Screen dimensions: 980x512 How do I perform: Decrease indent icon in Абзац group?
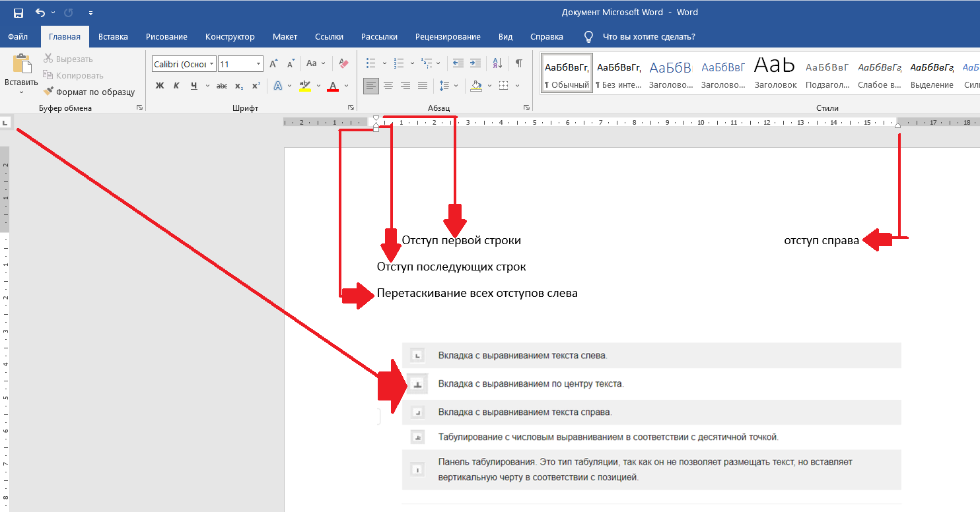tap(458, 63)
